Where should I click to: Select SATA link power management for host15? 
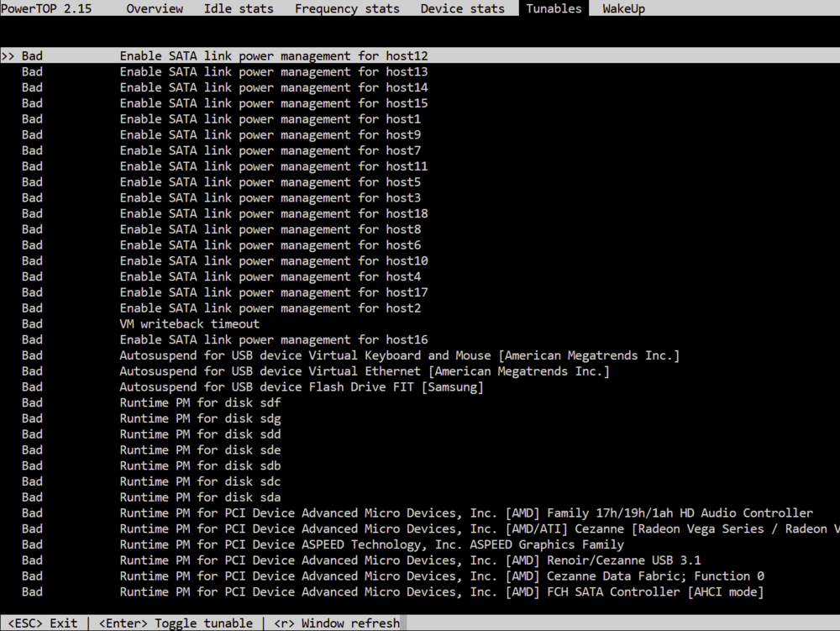tap(274, 103)
